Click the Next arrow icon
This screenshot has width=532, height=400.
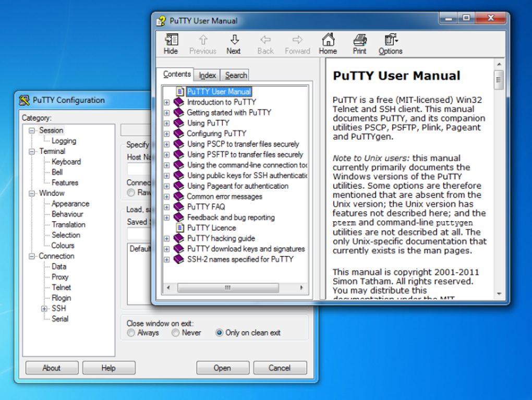[x=235, y=40]
